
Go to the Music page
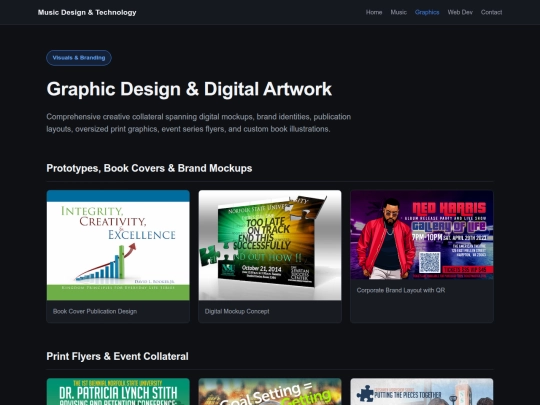tap(398, 12)
